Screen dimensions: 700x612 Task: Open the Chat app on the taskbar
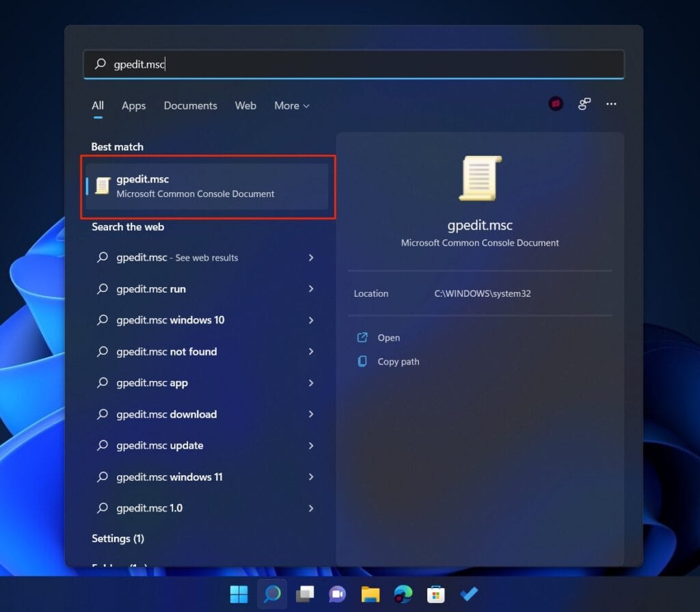coord(337,594)
